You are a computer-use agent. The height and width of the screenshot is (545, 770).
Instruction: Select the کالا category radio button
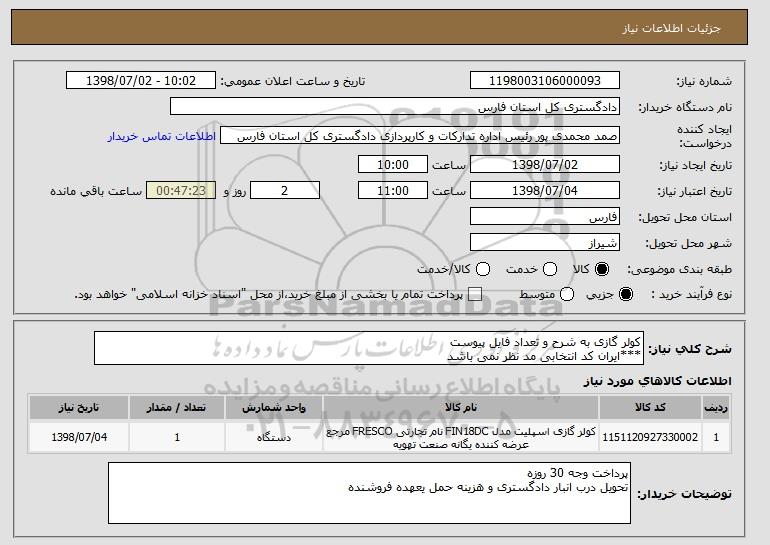(602, 269)
